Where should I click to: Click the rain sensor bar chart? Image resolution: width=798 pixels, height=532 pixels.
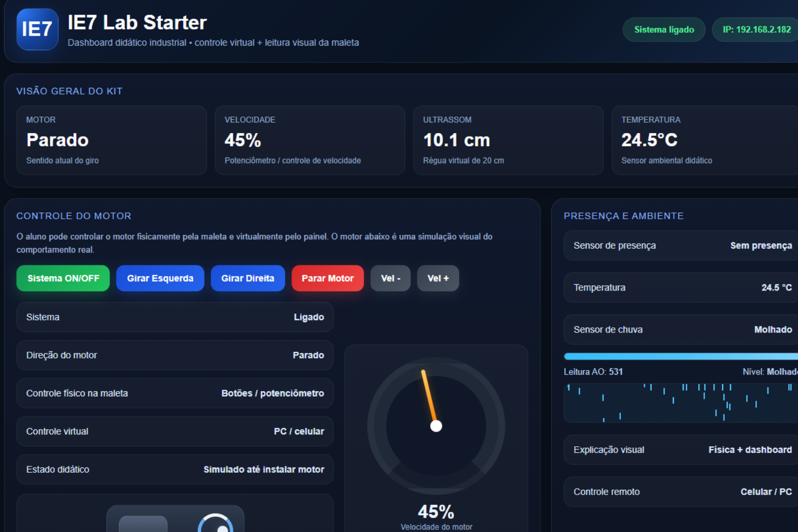tap(681, 403)
